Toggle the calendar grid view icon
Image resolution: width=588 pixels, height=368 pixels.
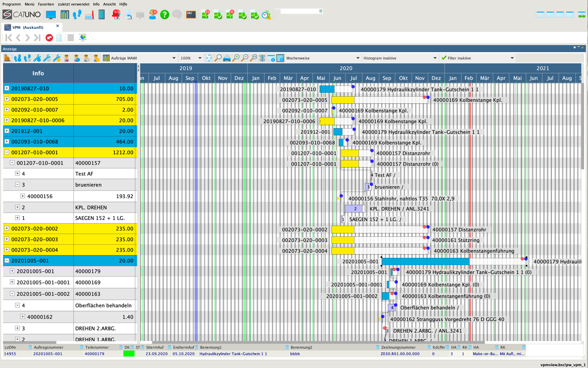tap(280, 58)
